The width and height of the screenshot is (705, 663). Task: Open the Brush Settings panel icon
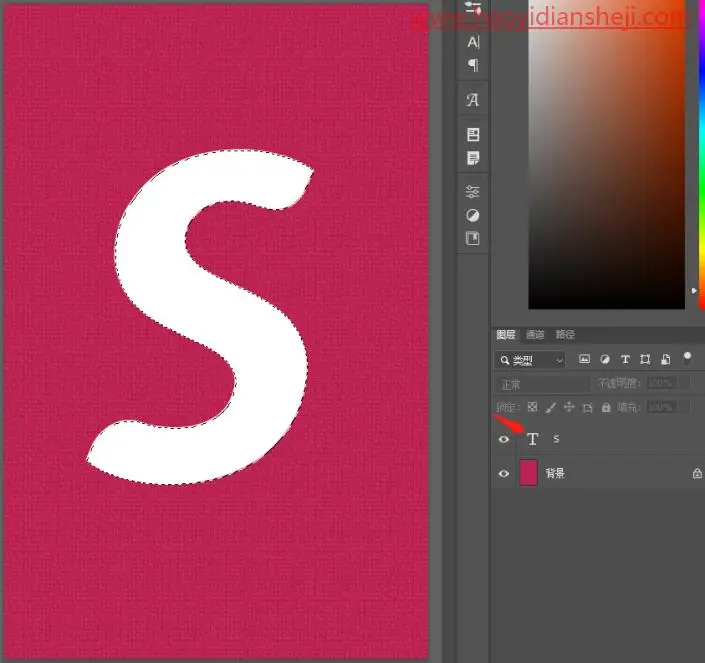pos(473,7)
